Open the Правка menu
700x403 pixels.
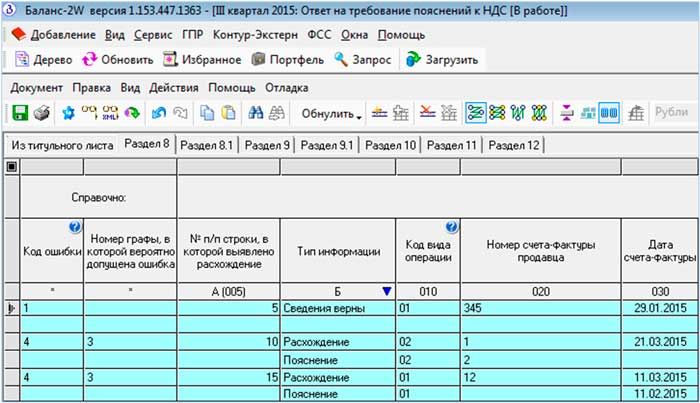pos(92,87)
